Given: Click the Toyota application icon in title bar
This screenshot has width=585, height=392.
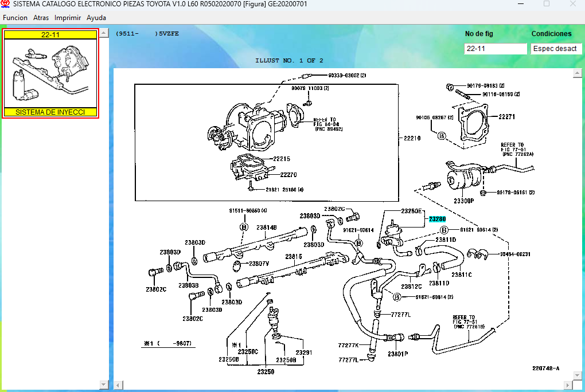Looking at the screenshot, I should [6, 4].
